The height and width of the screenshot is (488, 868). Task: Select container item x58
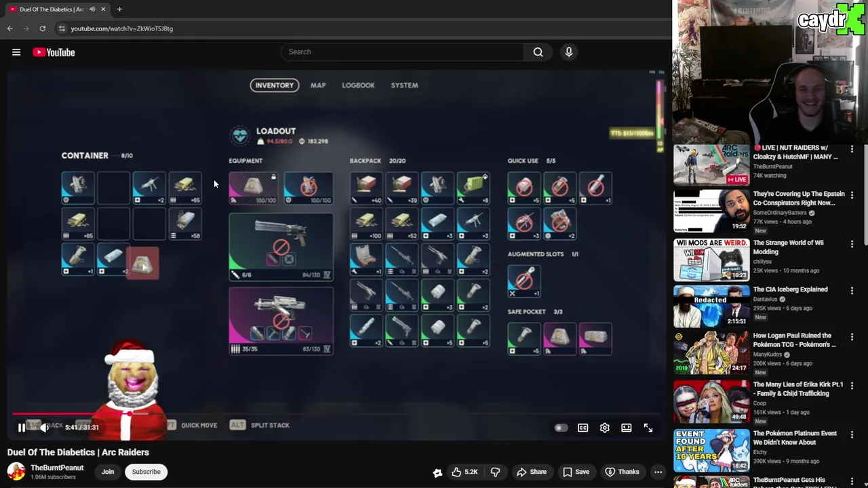pos(184,224)
